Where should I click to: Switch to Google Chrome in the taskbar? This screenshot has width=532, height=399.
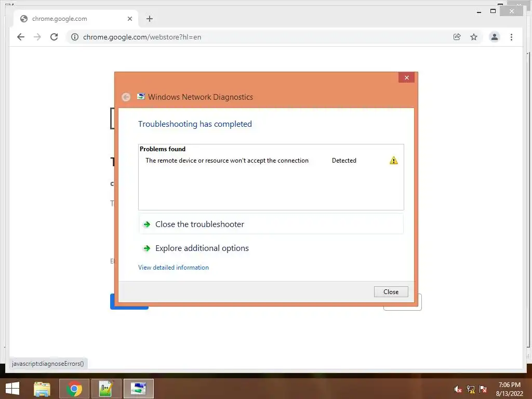tap(74, 389)
